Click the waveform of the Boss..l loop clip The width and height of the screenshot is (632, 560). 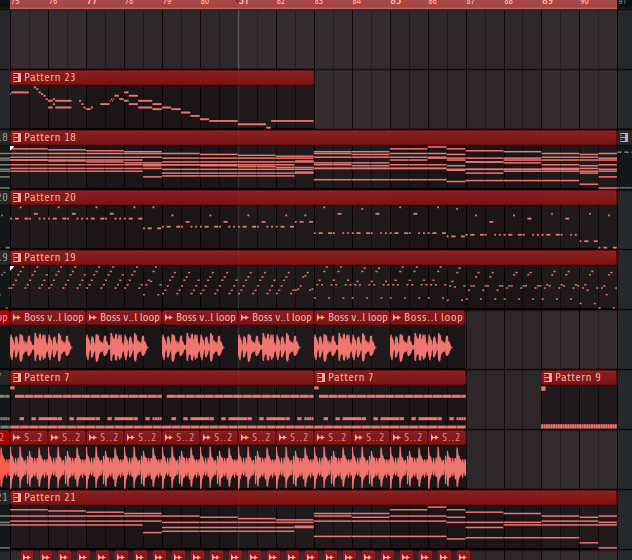[x=421, y=347]
